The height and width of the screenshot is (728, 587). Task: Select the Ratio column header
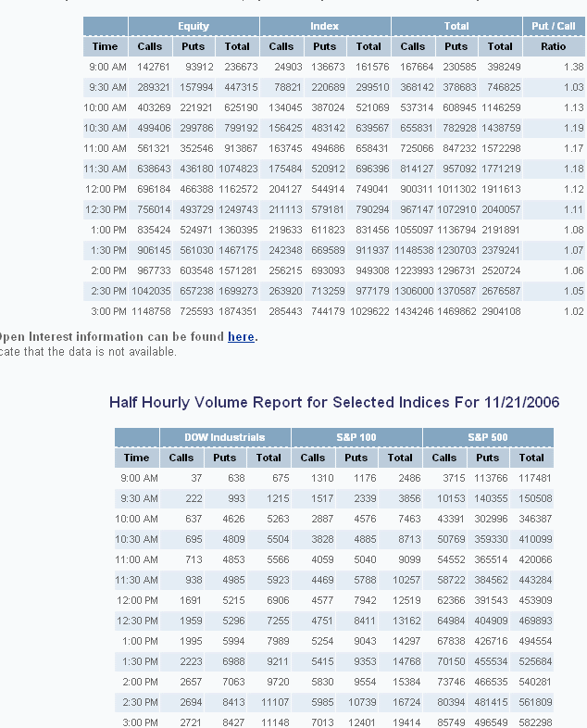pos(554,46)
